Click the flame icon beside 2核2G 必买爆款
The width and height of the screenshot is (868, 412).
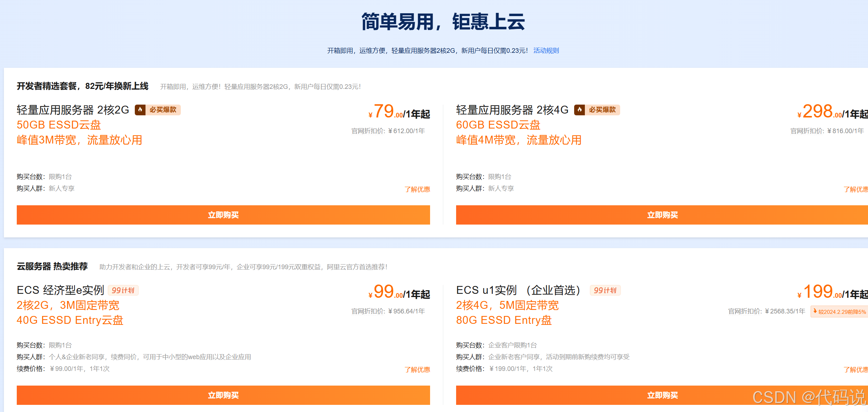pos(140,110)
